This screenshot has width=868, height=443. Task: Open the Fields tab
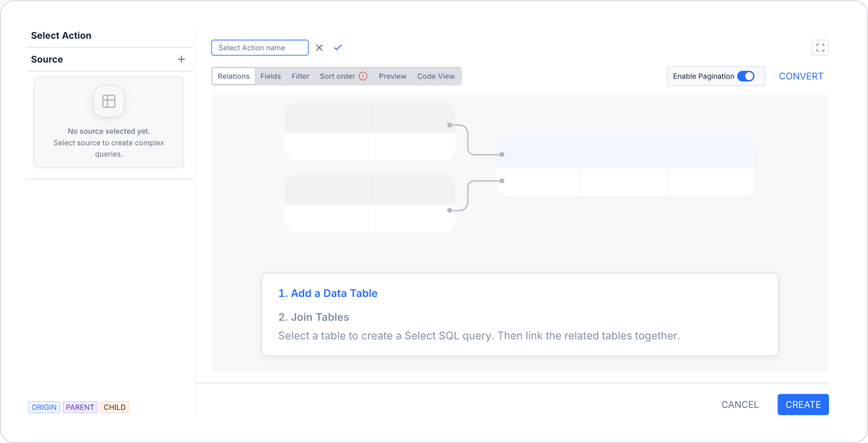coord(271,76)
